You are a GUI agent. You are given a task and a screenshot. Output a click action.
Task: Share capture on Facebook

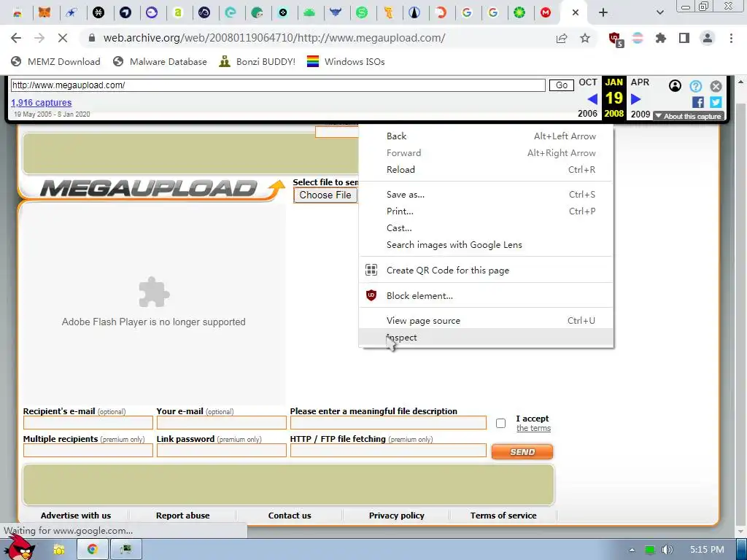point(698,102)
